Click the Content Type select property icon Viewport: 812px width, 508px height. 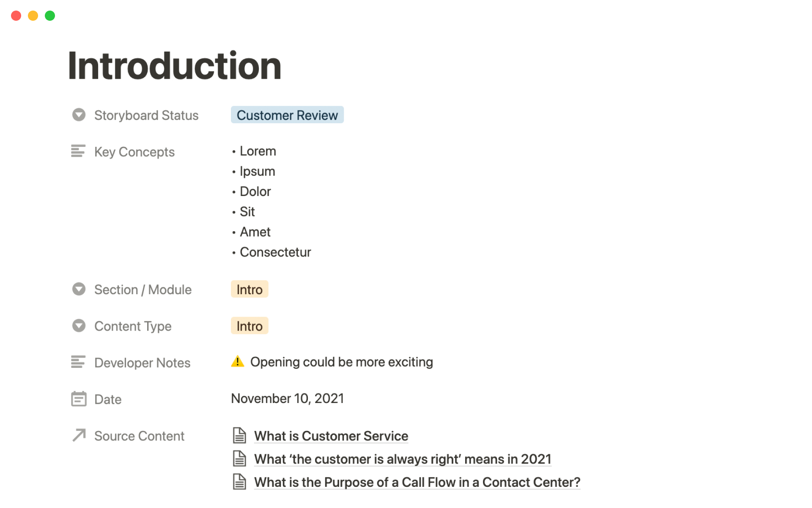coord(79,326)
